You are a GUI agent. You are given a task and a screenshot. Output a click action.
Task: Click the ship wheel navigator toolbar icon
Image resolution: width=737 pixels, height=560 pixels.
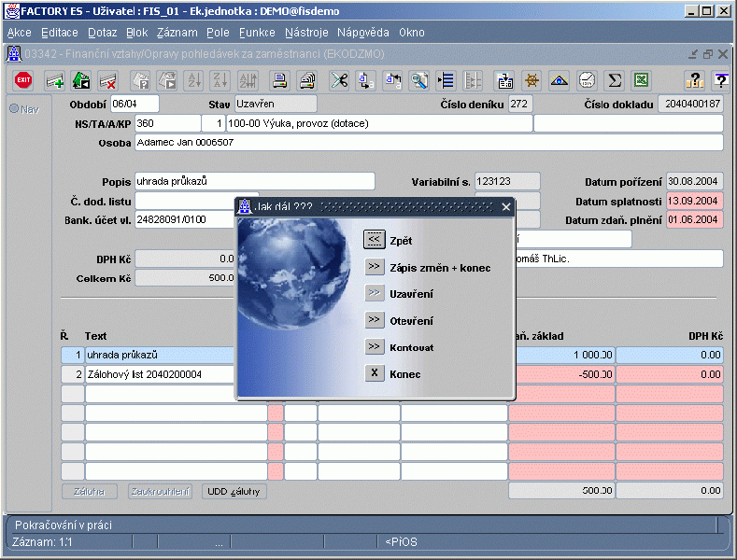tap(531, 81)
